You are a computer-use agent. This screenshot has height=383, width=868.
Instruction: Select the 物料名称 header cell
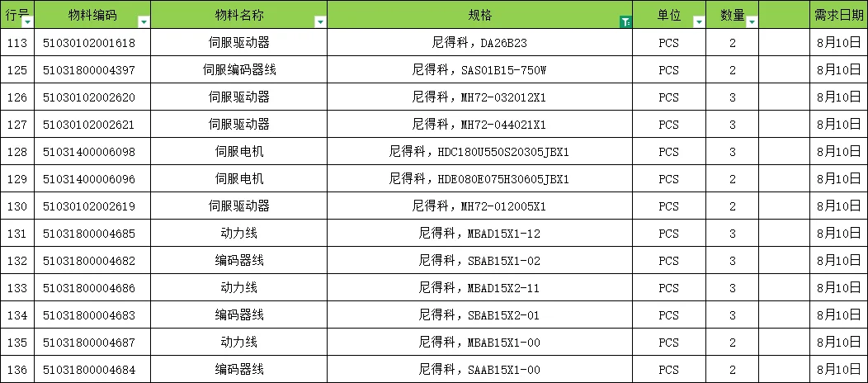tap(238, 15)
